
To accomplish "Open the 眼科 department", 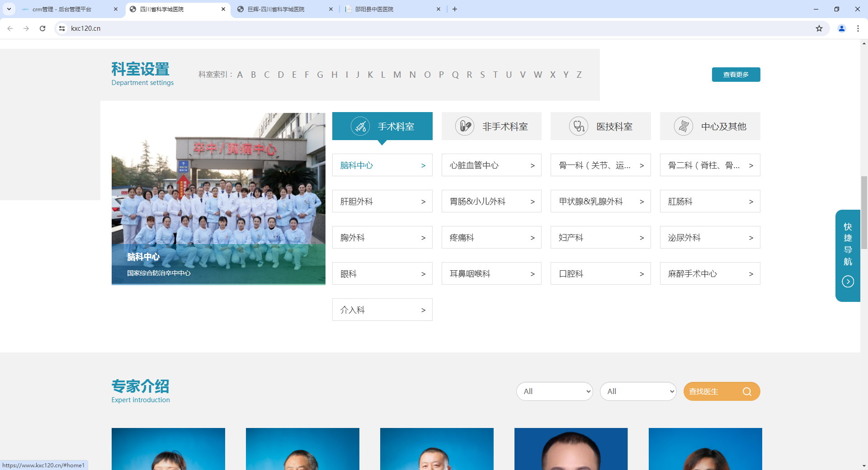I will click(x=382, y=273).
